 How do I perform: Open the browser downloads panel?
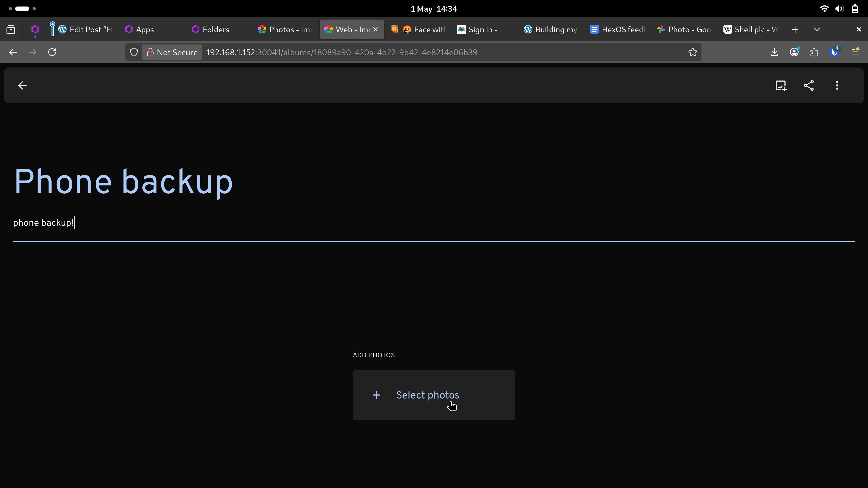point(774,52)
